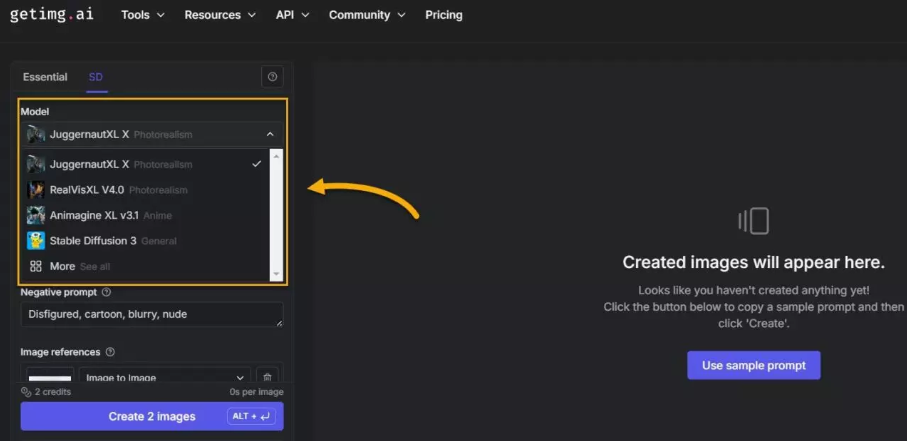Switch to the SD tab
The width and height of the screenshot is (907, 441).
coord(96,77)
